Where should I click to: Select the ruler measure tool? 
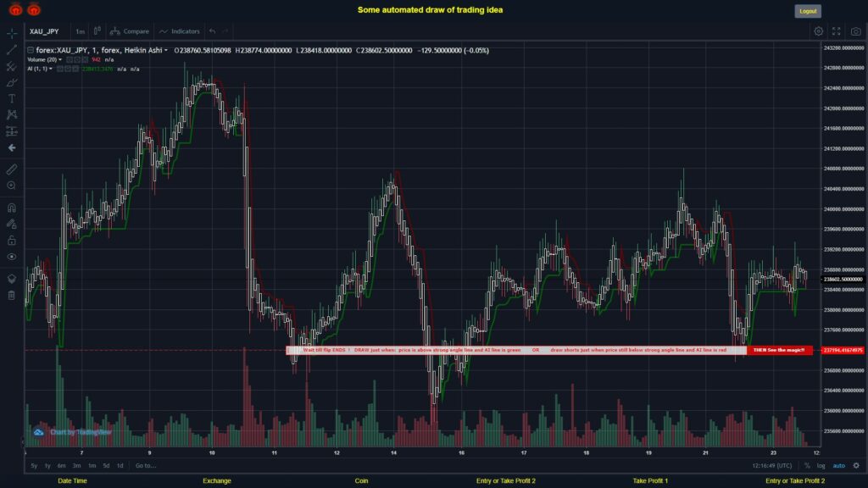[x=12, y=169]
